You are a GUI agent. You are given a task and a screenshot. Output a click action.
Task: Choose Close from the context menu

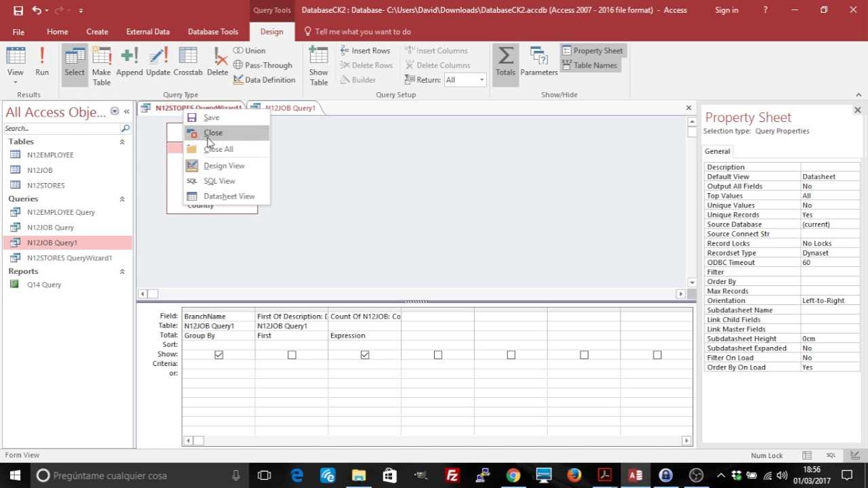tap(226, 133)
